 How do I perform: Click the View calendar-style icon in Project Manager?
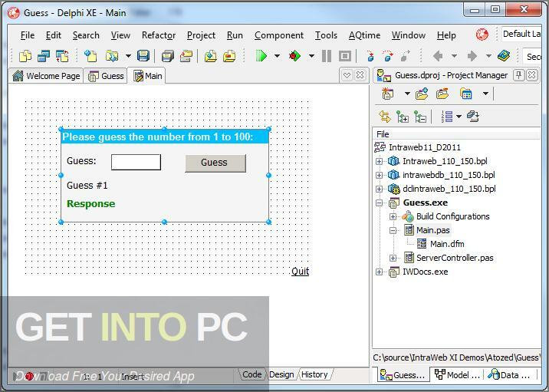point(466,94)
